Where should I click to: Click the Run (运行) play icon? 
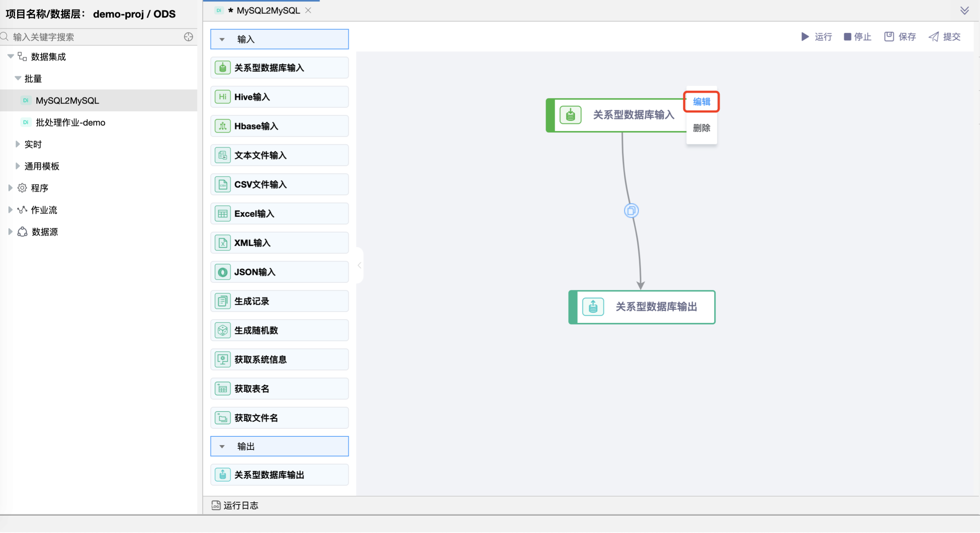pos(805,36)
